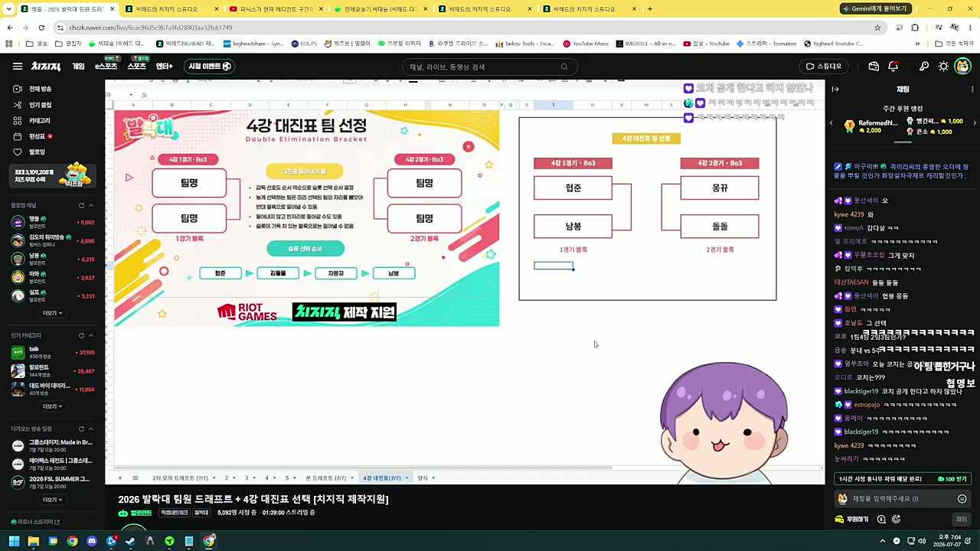This screenshot has width=980, height=551.
Task: Open the profile avatar menu
Action: 962,67
